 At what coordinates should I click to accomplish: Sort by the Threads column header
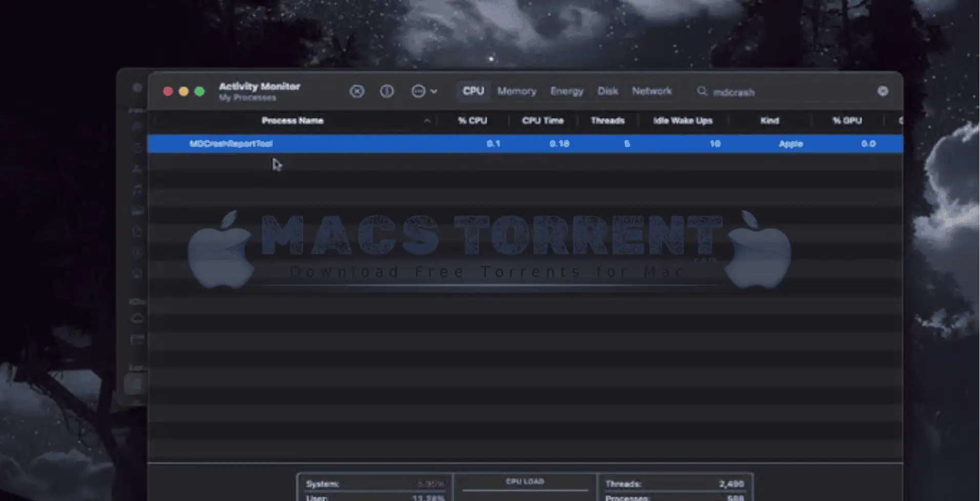tap(608, 121)
